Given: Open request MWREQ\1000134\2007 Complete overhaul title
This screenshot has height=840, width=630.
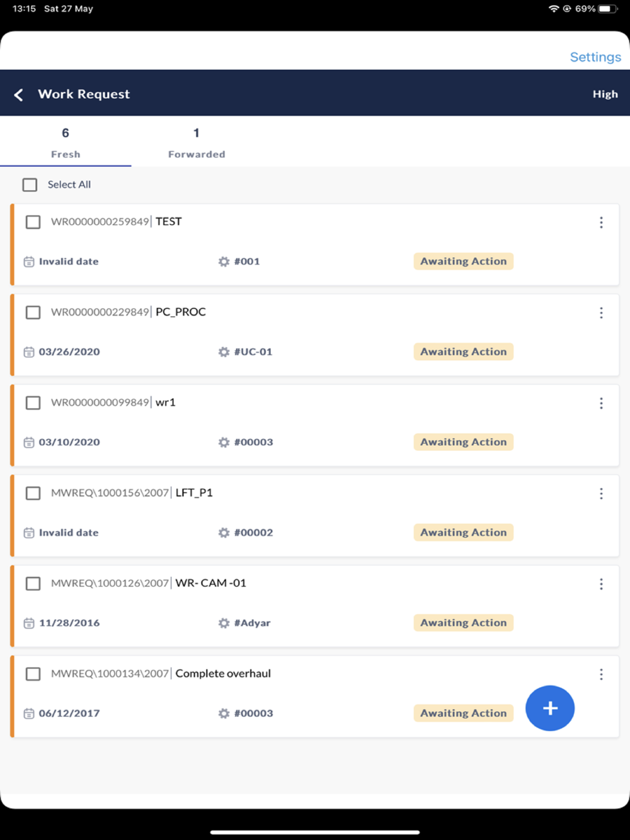Looking at the screenshot, I should (x=161, y=674).
